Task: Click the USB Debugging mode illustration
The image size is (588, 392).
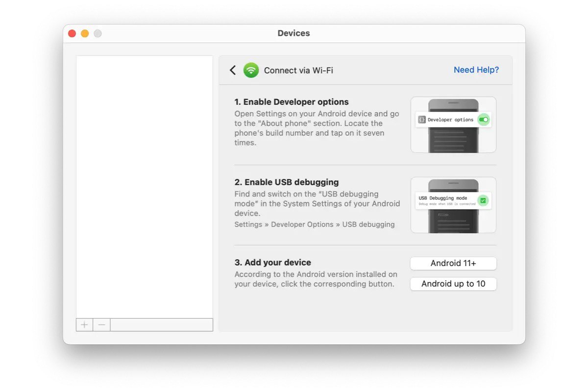Action: coord(453,205)
